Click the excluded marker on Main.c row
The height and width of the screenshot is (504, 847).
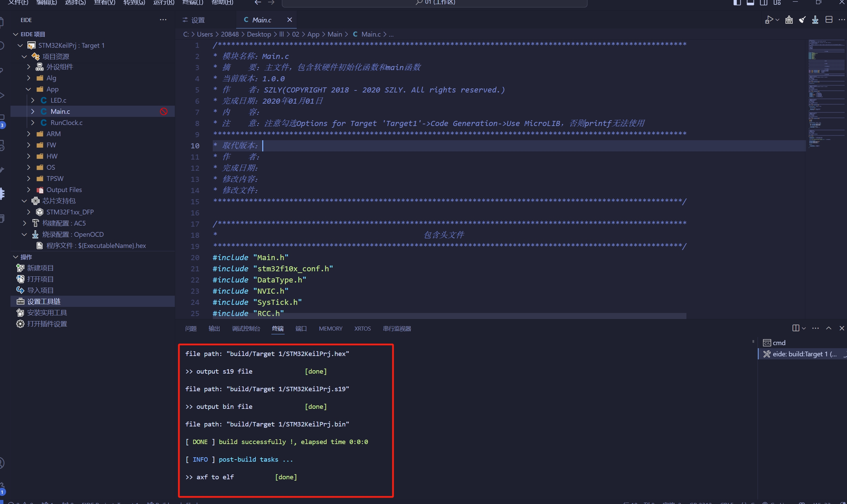164,111
